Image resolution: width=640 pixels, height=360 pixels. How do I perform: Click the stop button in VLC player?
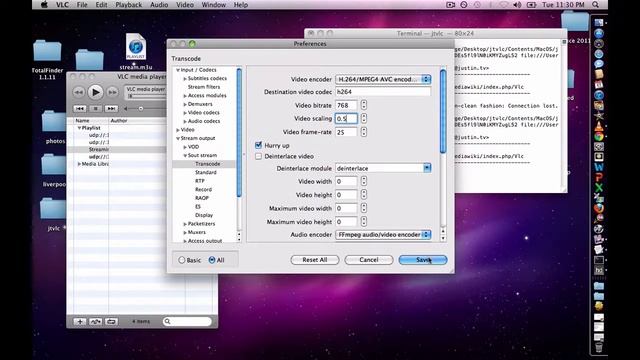coord(95,109)
